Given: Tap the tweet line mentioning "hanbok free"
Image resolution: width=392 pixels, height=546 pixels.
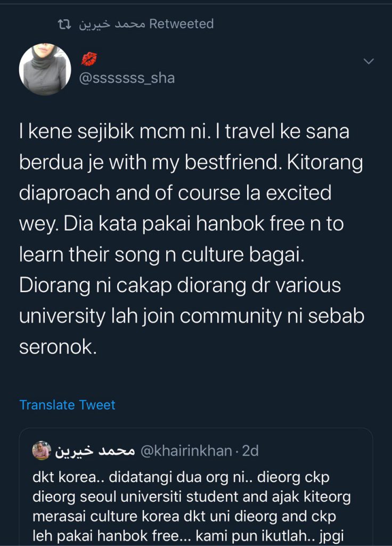Looking at the screenshot, I should [x=181, y=223].
